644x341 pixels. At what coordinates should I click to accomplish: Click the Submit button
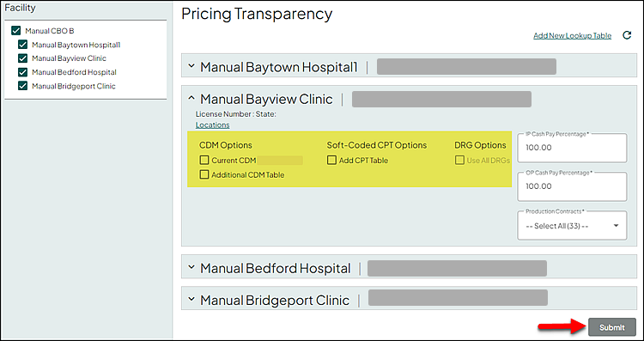(612, 327)
